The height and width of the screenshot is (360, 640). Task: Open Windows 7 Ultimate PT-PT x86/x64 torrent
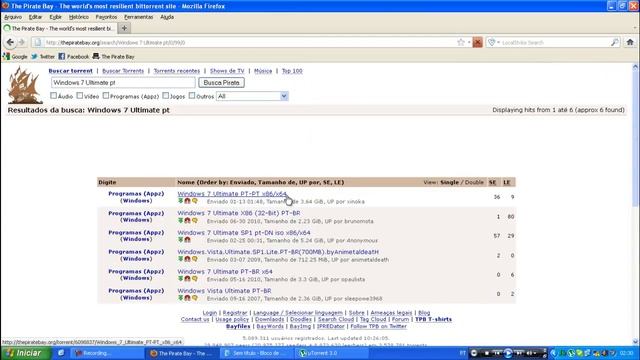click(232, 193)
